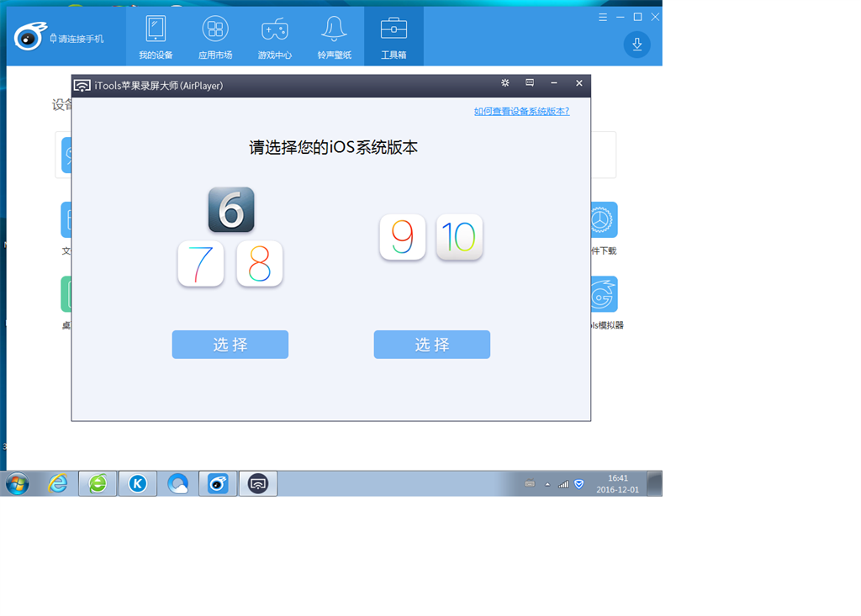Screen dimensions: 861x616
Task: Open the 我的设备 (My Device) tab
Action: click(x=156, y=38)
